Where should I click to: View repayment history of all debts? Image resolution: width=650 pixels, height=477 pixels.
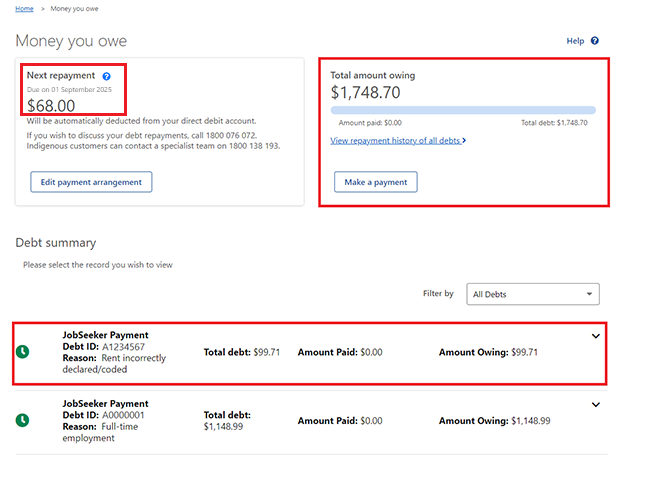(x=397, y=141)
